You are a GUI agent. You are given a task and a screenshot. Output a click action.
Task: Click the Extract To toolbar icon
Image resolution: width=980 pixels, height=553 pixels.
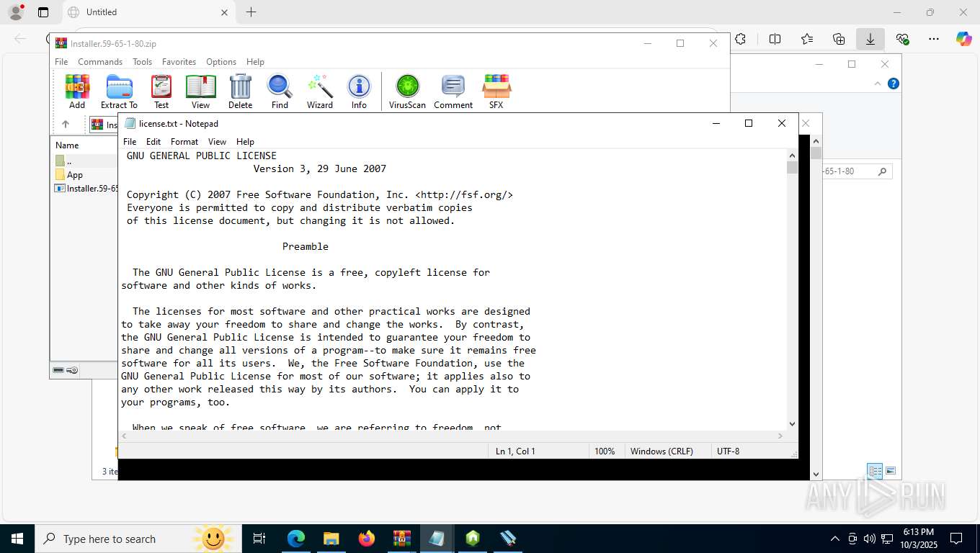click(x=119, y=91)
